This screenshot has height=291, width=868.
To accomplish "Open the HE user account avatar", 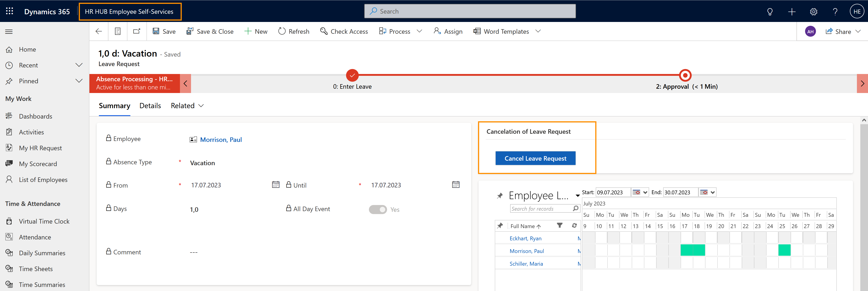I will [857, 12].
